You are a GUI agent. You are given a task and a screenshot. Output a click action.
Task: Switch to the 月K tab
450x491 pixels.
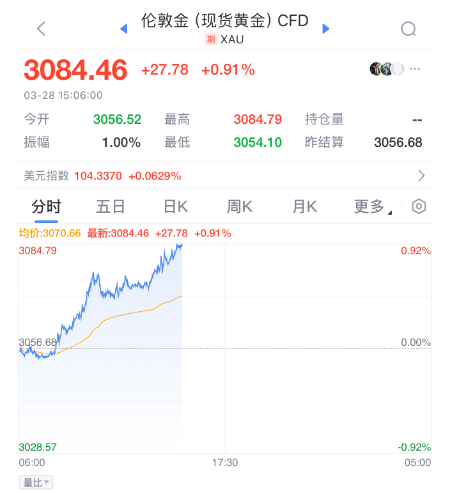click(304, 207)
